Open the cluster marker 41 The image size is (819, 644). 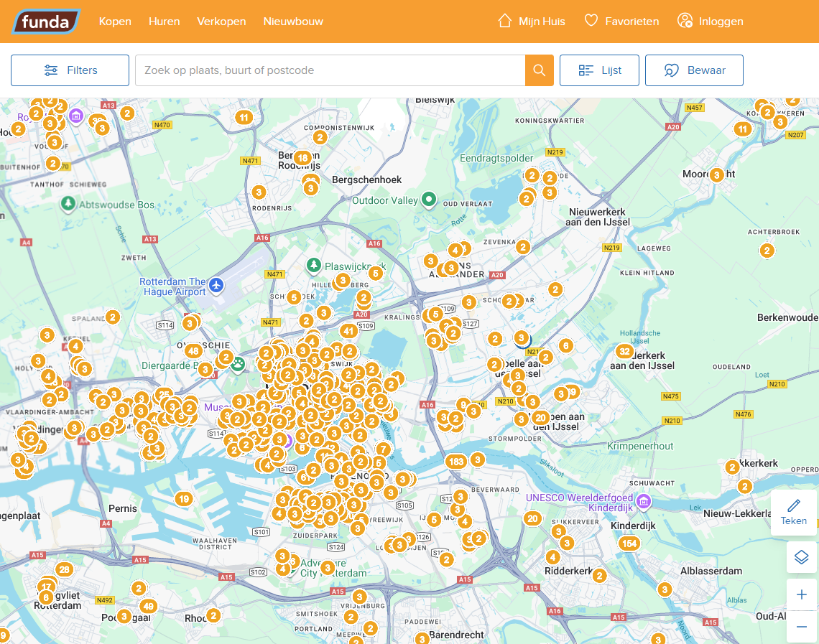(x=348, y=330)
